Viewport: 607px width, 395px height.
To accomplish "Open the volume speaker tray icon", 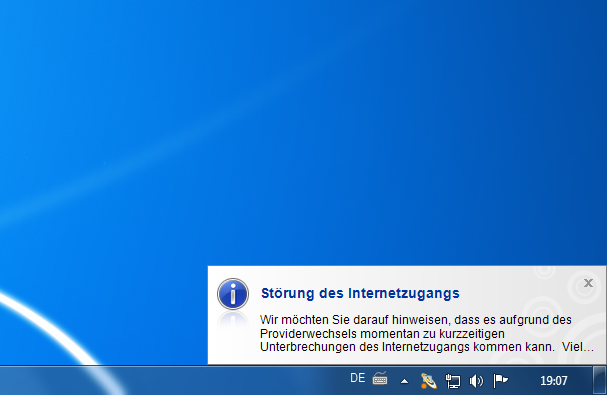I will pos(476,381).
